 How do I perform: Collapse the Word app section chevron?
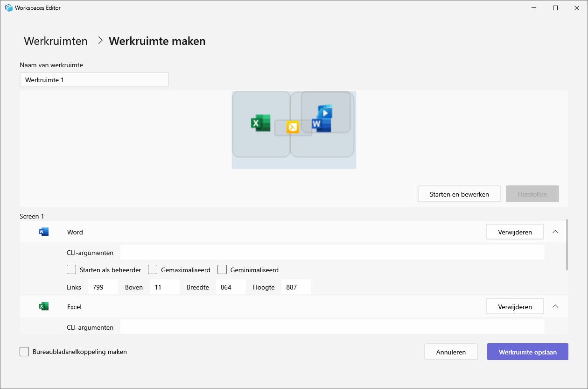point(555,232)
